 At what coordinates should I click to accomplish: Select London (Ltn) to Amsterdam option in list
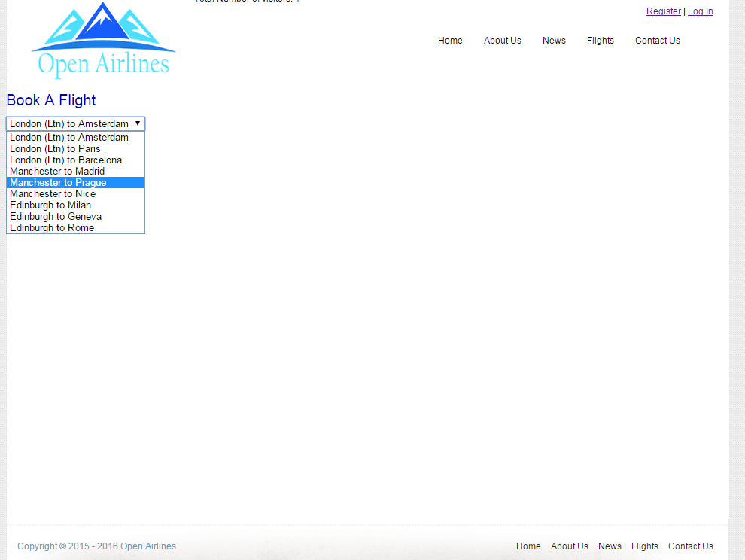(75, 138)
